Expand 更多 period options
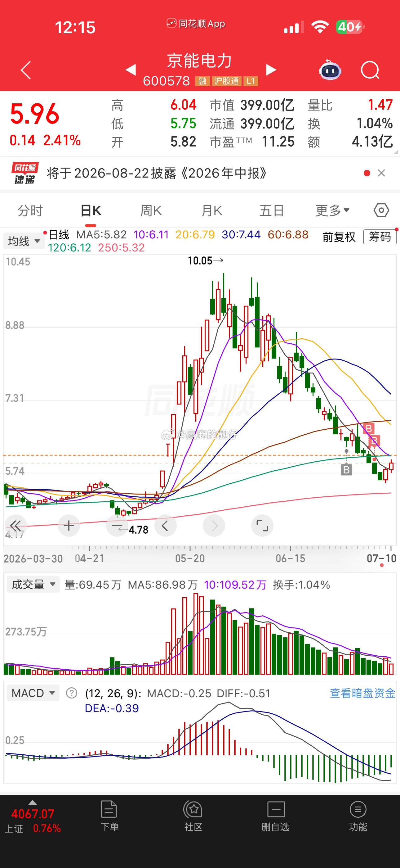The height and width of the screenshot is (868, 400). coord(332,210)
